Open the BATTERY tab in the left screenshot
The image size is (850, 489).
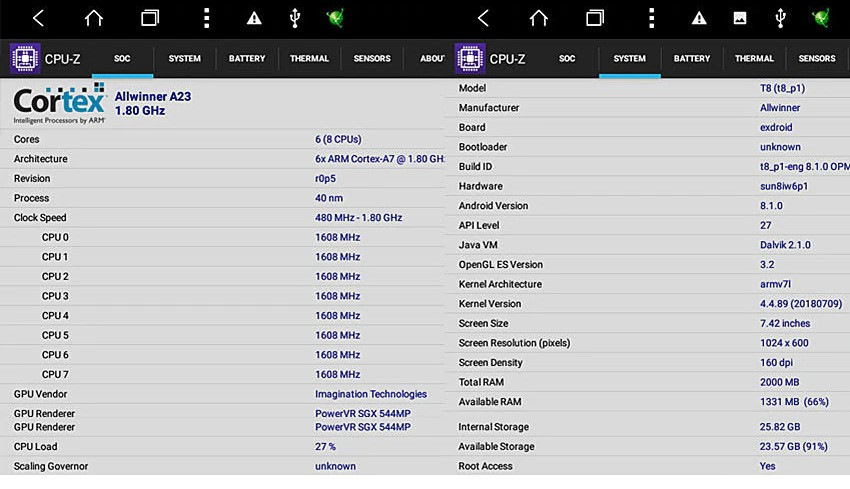247,59
